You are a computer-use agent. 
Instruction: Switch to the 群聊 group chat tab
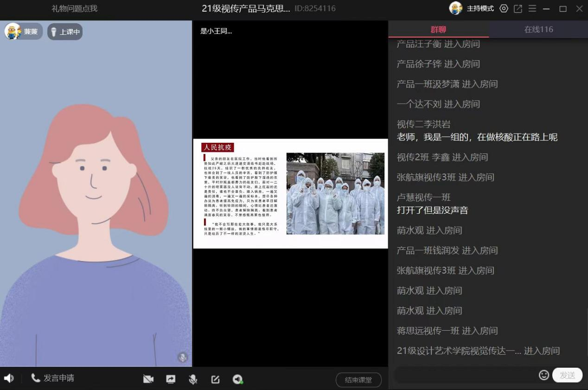438,29
